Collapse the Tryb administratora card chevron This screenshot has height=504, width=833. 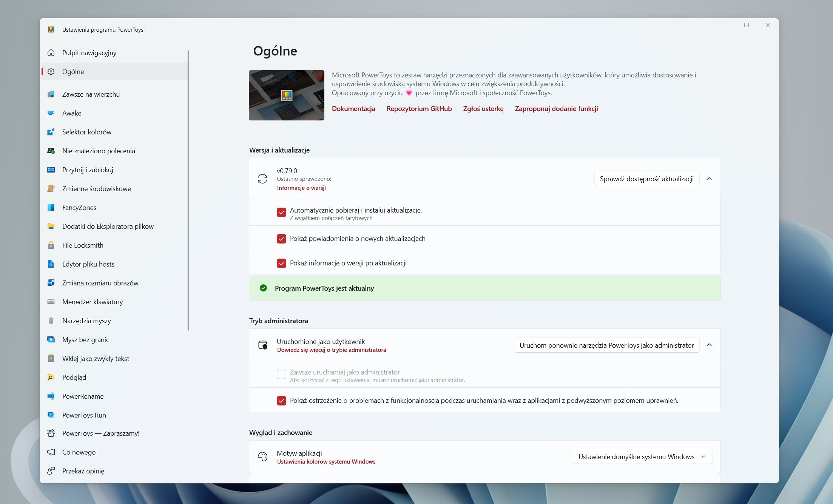[x=709, y=345]
